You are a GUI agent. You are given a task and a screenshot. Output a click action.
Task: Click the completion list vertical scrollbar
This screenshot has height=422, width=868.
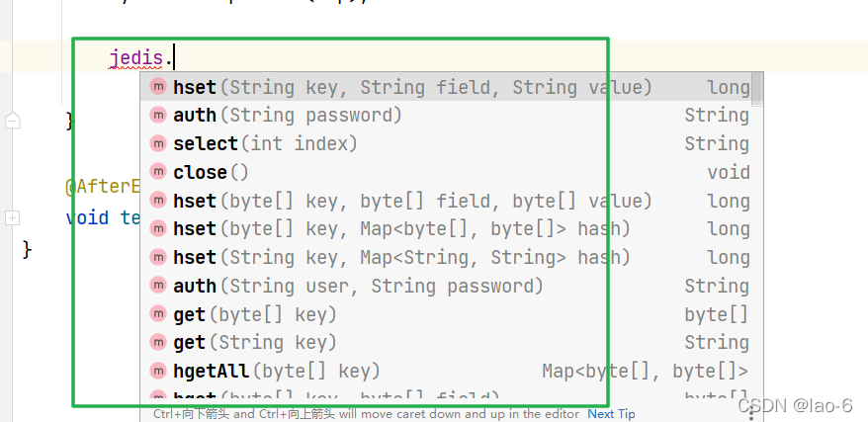tap(757, 89)
